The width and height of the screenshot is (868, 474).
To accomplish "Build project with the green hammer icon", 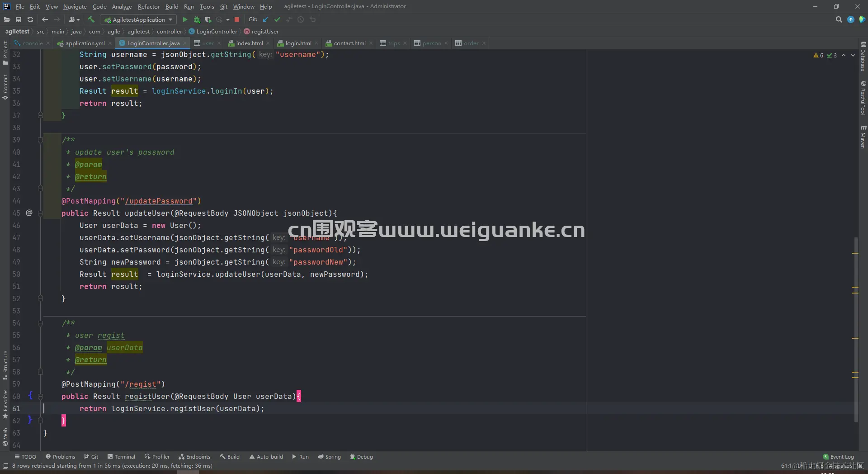I will [91, 19].
